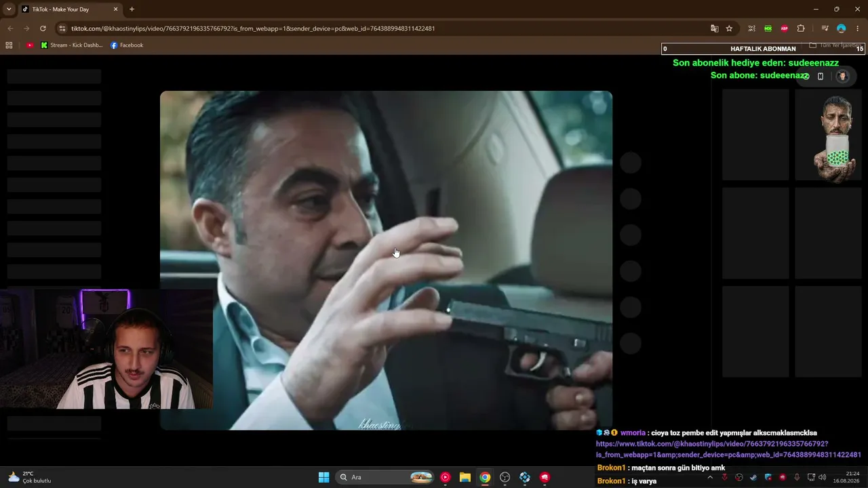The width and height of the screenshot is (868, 488).
Task: Switch to the TikTok - Make Your Day tab
Action: 71,9
